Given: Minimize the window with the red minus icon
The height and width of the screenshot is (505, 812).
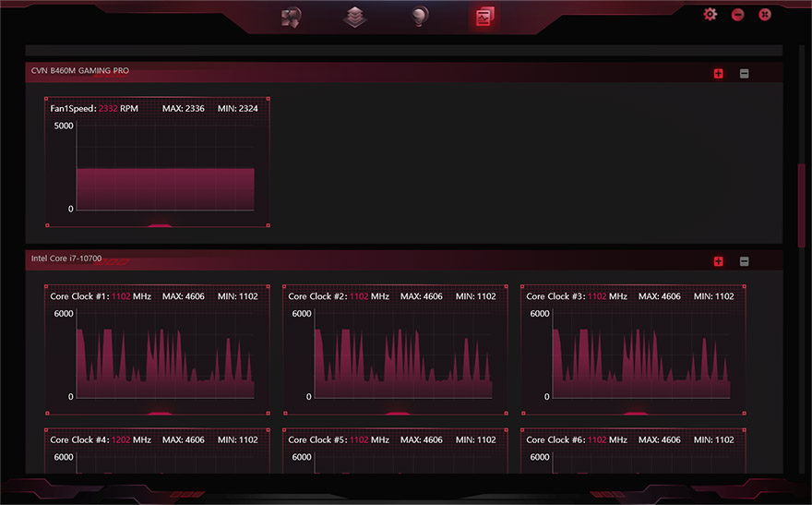Looking at the screenshot, I should point(737,15).
